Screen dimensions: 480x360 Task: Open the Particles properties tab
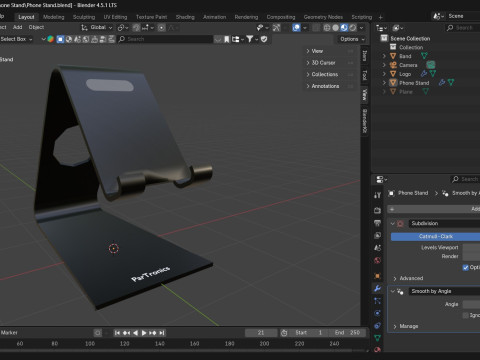point(377,301)
